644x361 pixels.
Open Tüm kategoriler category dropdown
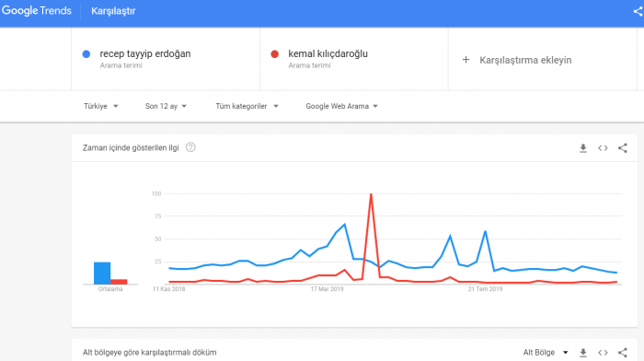(247, 106)
